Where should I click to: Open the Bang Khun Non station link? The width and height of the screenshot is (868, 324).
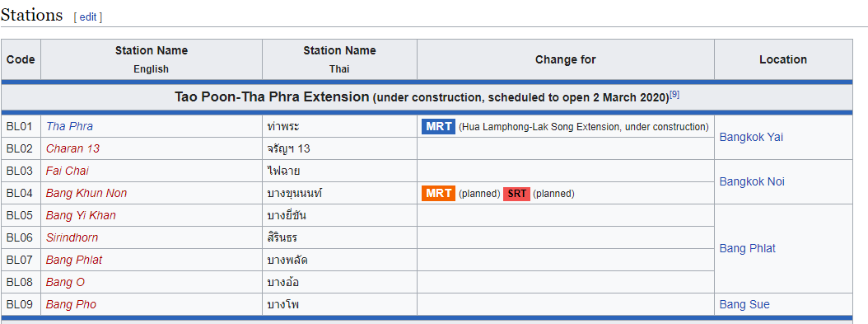(86, 193)
